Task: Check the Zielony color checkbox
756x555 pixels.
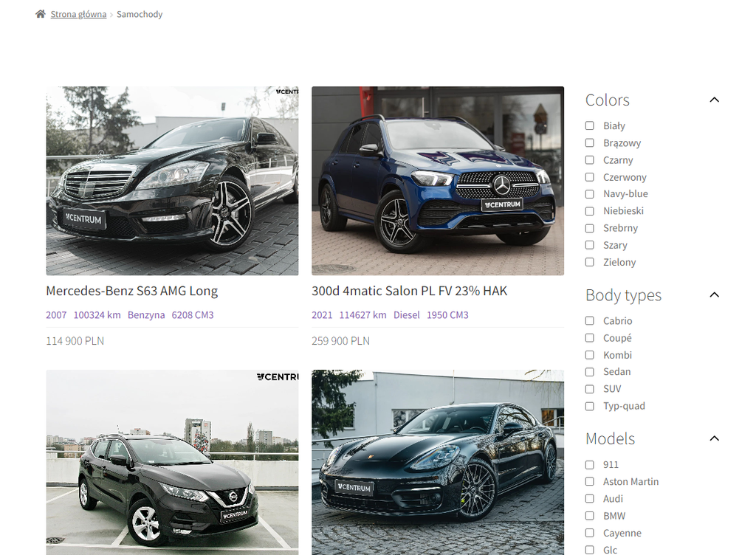Action: tap(590, 262)
